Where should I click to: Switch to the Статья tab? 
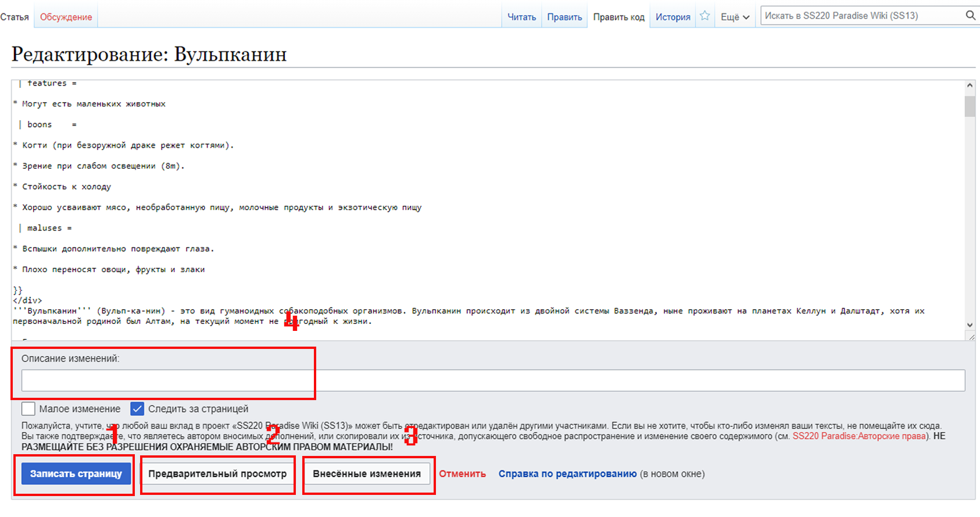coord(15,17)
